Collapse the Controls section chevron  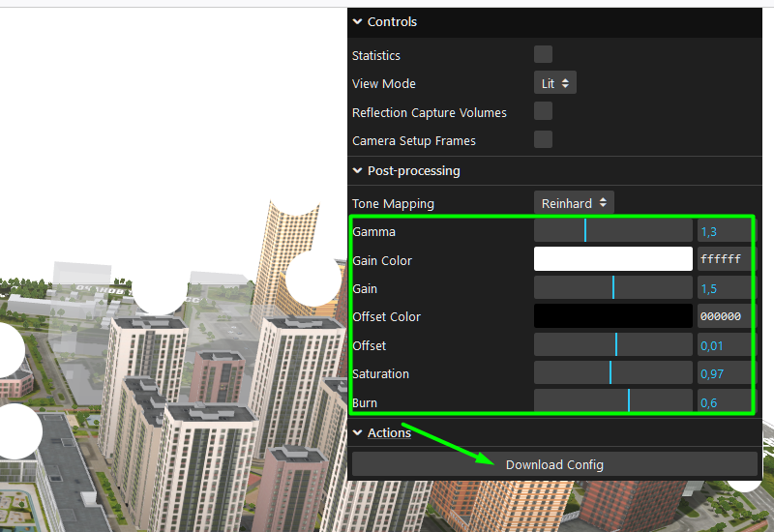tap(357, 21)
